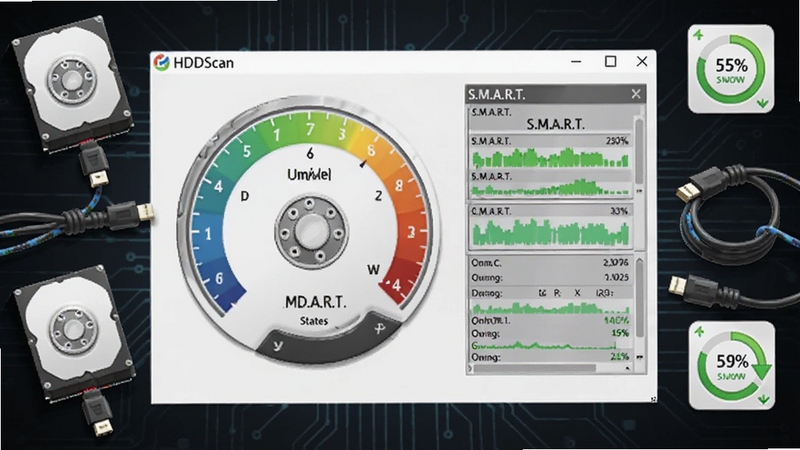The image size is (800, 450).
Task: Click the lower scrollbar's down arrow in S.M.A.R.T. panel
Action: (x=640, y=357)
